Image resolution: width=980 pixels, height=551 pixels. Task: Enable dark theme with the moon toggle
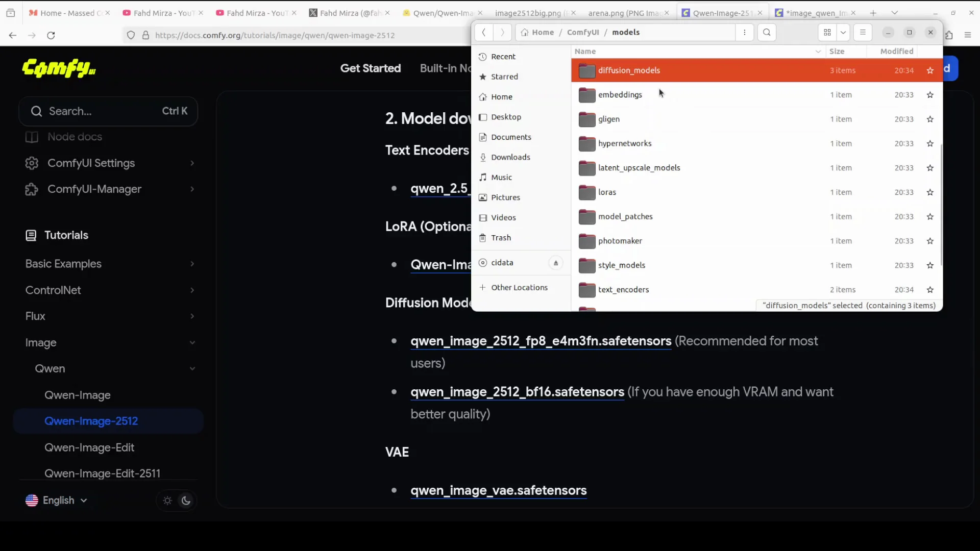pyautogui.click(x=185, y=500)
